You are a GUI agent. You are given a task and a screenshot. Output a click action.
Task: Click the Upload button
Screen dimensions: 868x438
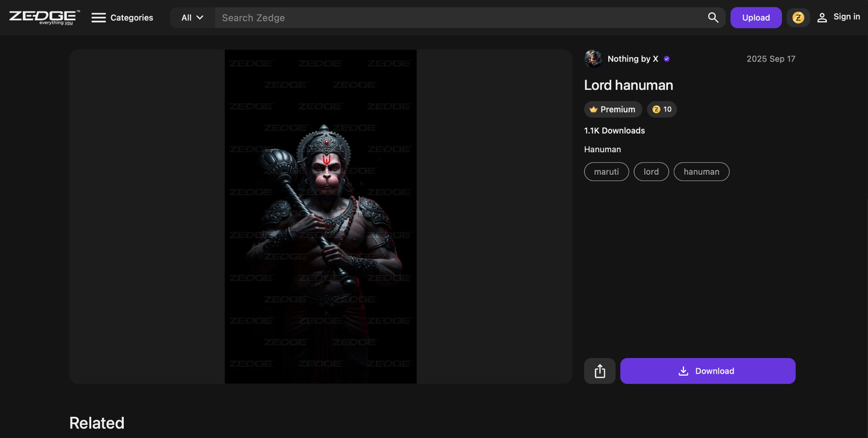point(756,18)
